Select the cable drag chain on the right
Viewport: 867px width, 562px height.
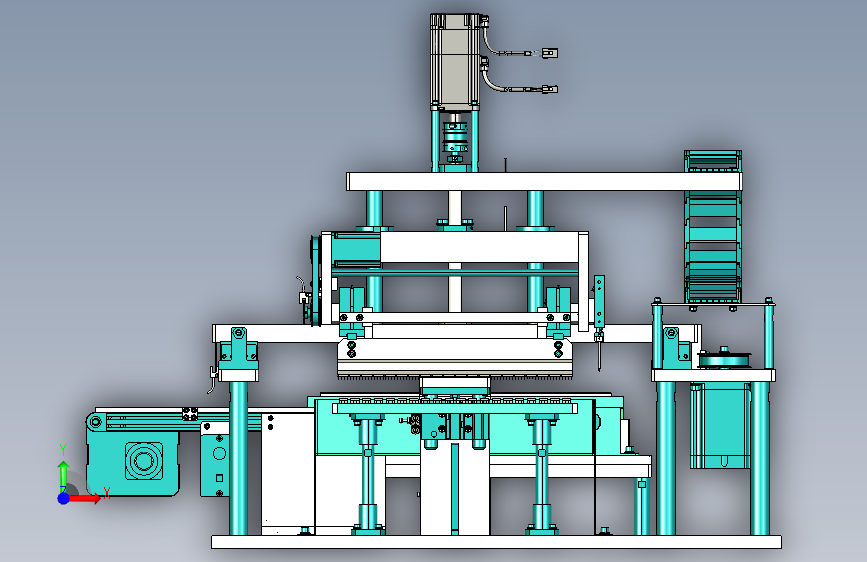(x=713, y=227)
